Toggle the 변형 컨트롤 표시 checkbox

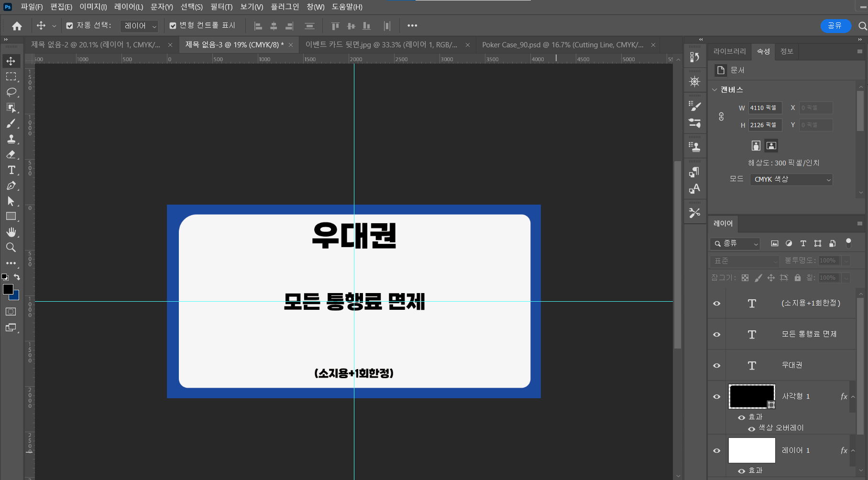click(173, 26)
